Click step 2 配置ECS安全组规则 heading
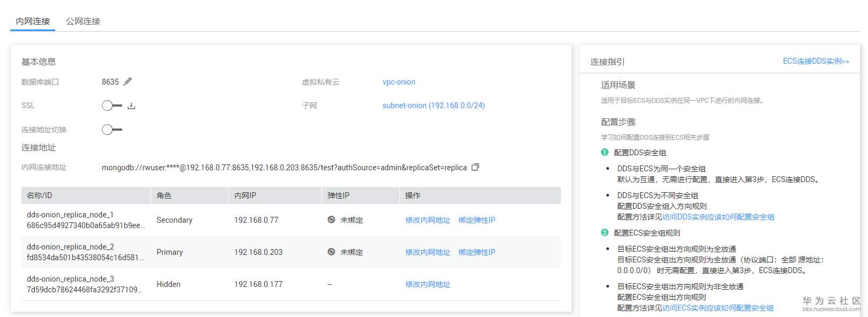The image size is (868, 317). (647, 233)
